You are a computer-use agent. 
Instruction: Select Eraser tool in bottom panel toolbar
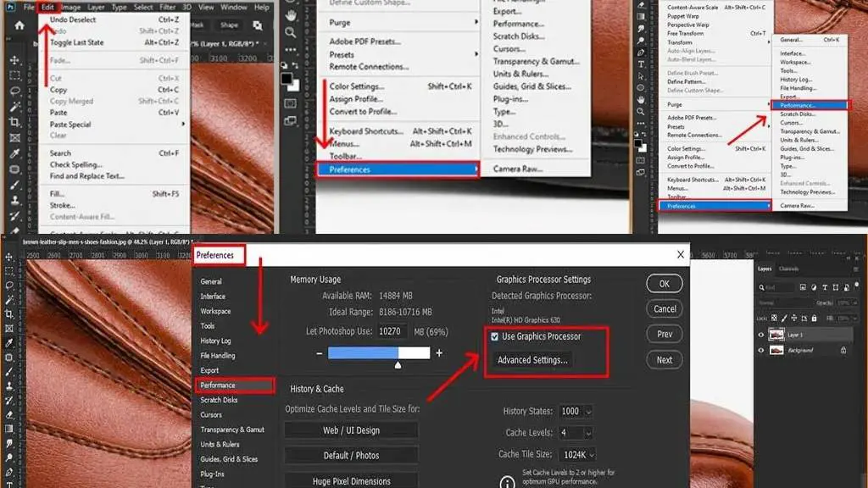9,414
